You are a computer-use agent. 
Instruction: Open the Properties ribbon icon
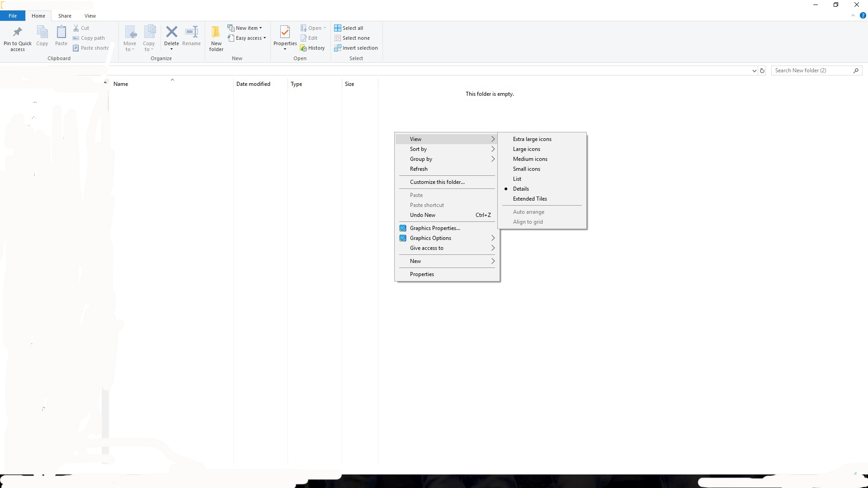click(x=285, y=33)
